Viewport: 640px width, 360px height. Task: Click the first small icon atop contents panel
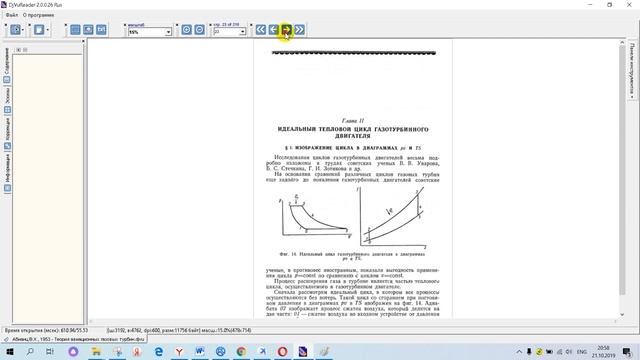tap(18, 50)
